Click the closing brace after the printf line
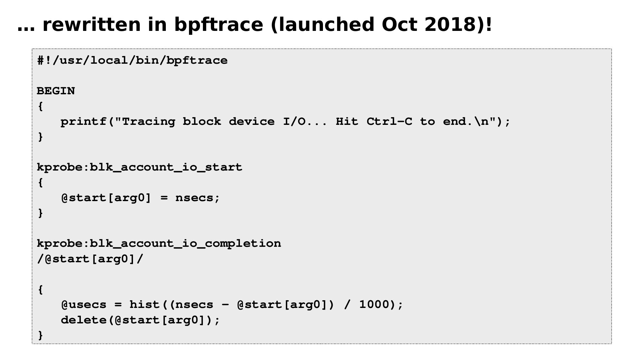The height and width of the screenshot is (362, 644). pos(40,137)
